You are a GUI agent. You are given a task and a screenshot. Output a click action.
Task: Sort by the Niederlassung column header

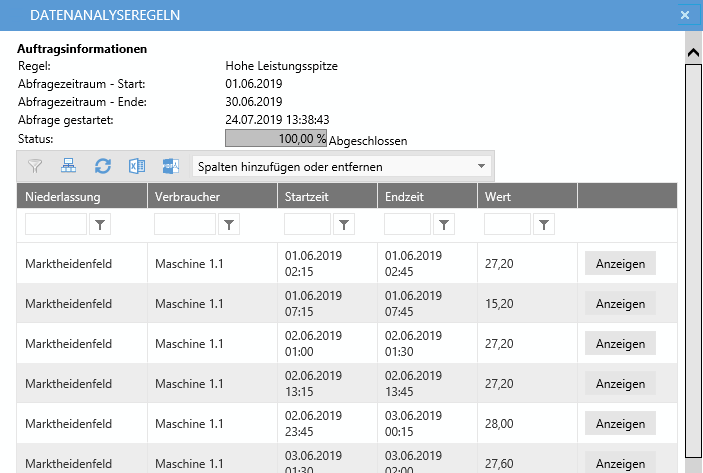coord(81,196)
